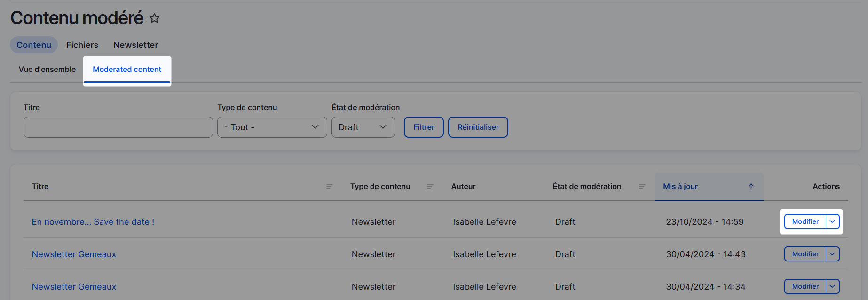Focus the Titre filter text field
The height and width of the screenshot is (300, 868).
tap(118, 127)
